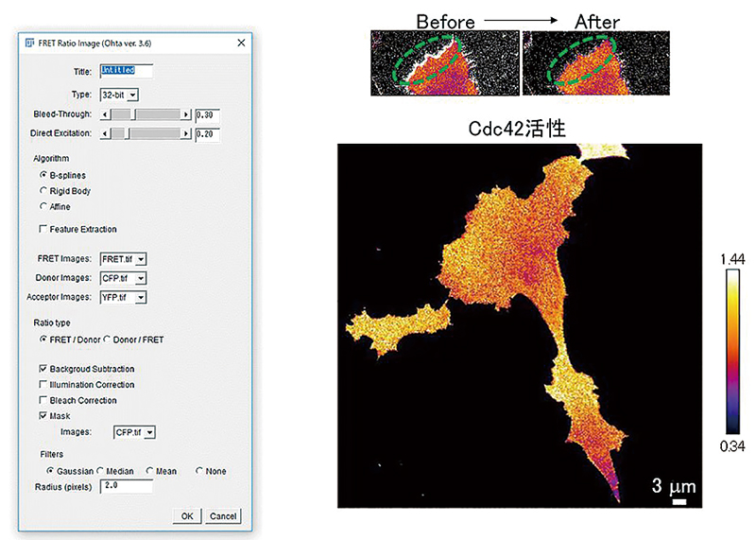Select the Median filter option
The height and width of the screenshot is (540, 756).
pyautogui.click(x=100, y=471)
